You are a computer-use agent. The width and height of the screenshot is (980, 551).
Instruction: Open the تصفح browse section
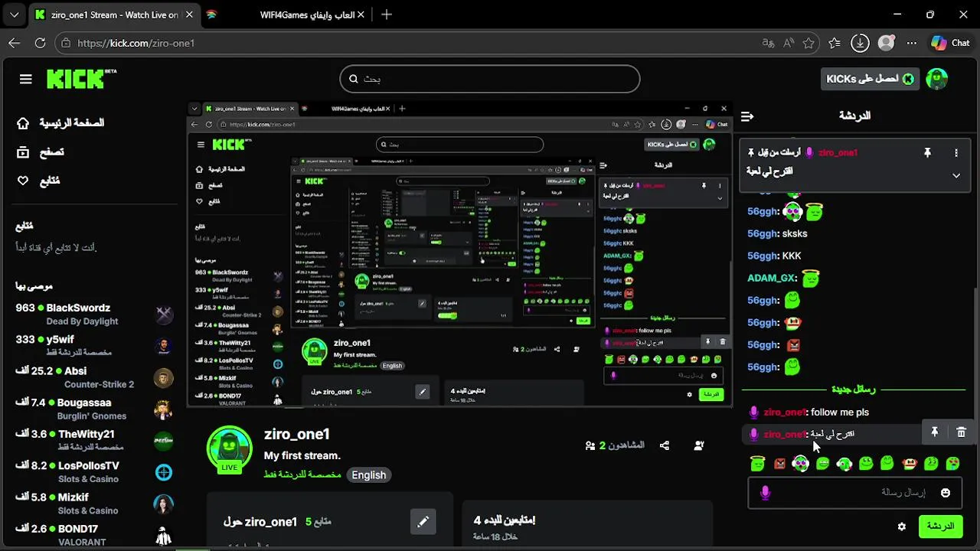pyautogui.click(x=41, y=152)
